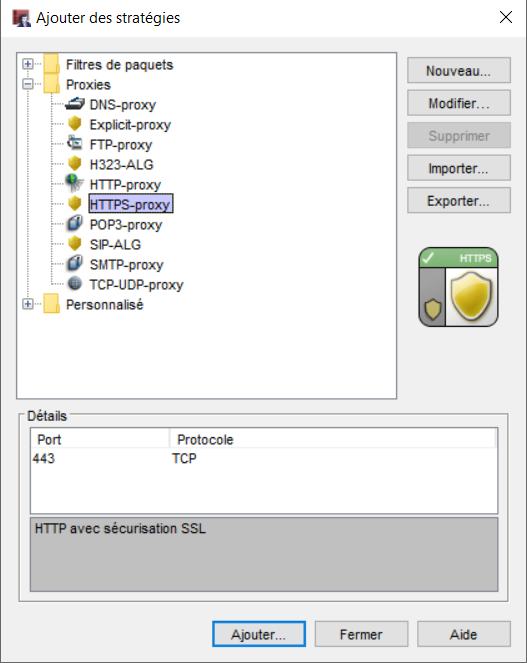Click the Port column header

point(100,439)
